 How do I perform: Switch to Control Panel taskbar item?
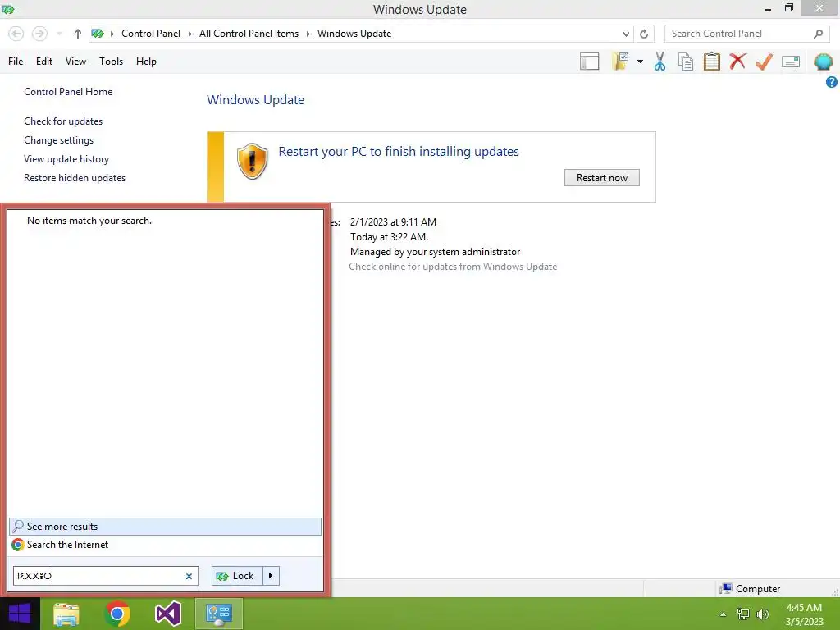(x=218, y=614)
